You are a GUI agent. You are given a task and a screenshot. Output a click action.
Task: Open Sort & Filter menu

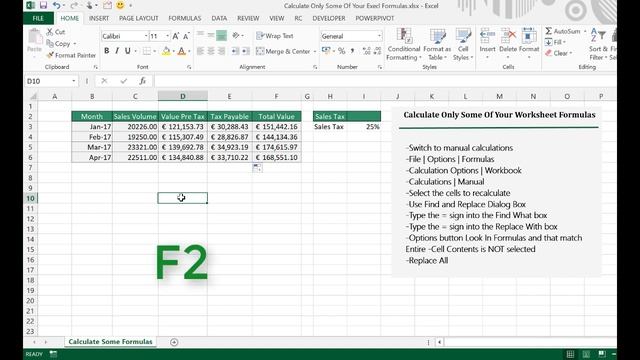click(598, 45)
